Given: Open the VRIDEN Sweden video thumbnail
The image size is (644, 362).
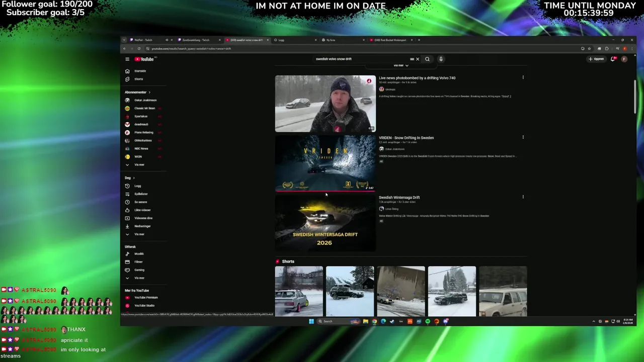Looking at the screenshot, I should [x=325, y=163].
